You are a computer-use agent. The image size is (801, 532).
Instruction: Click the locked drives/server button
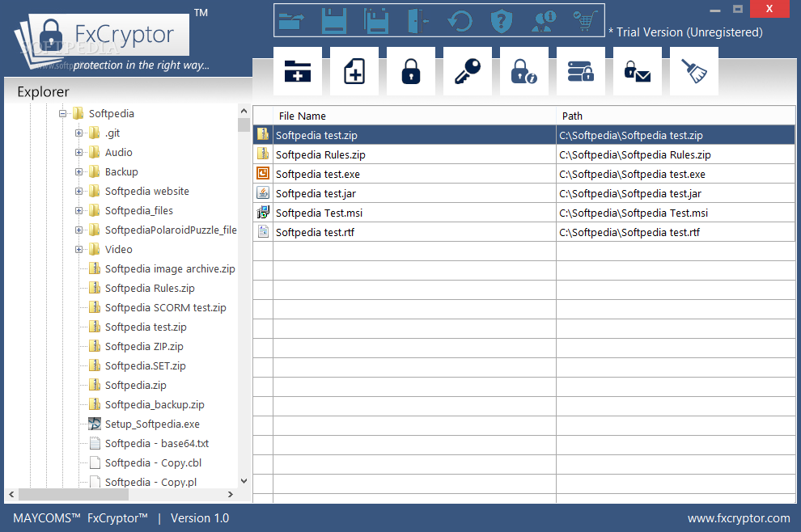coord(581,71)
